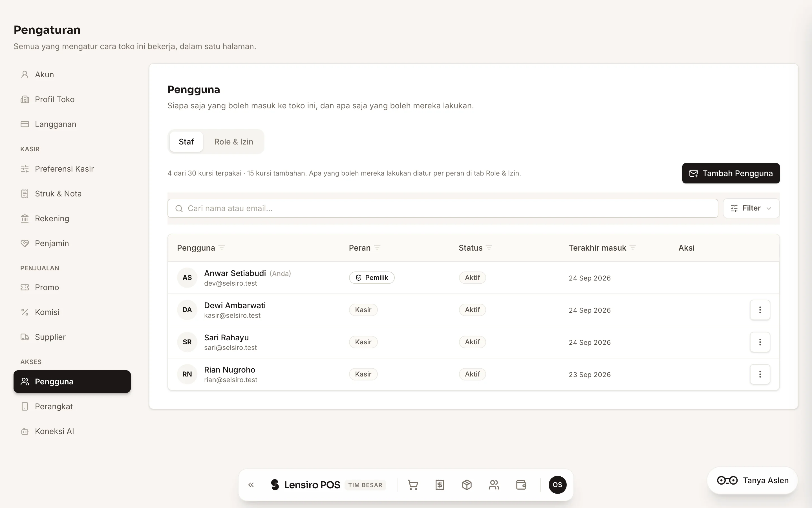Image resolution: width=812 pixels, height=508 pixels.
Task: Sort by Status column filter icon
Action: [x=489, y=248]
